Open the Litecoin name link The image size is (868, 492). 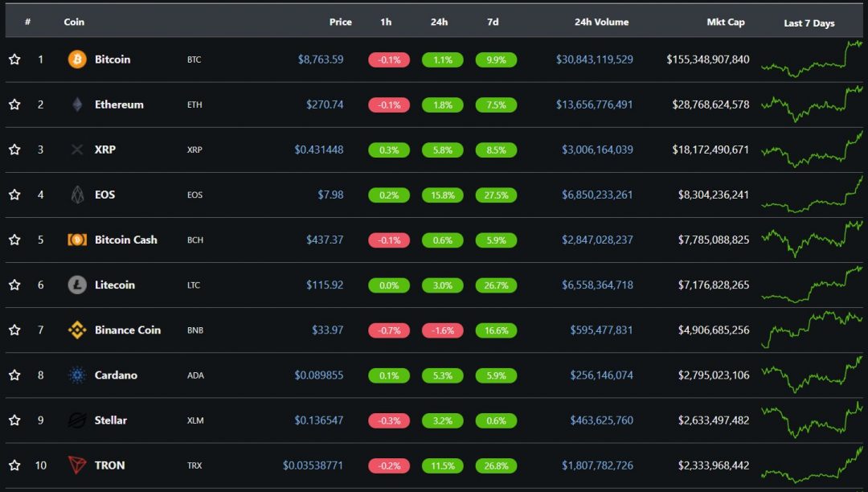(x=115, y=285)
